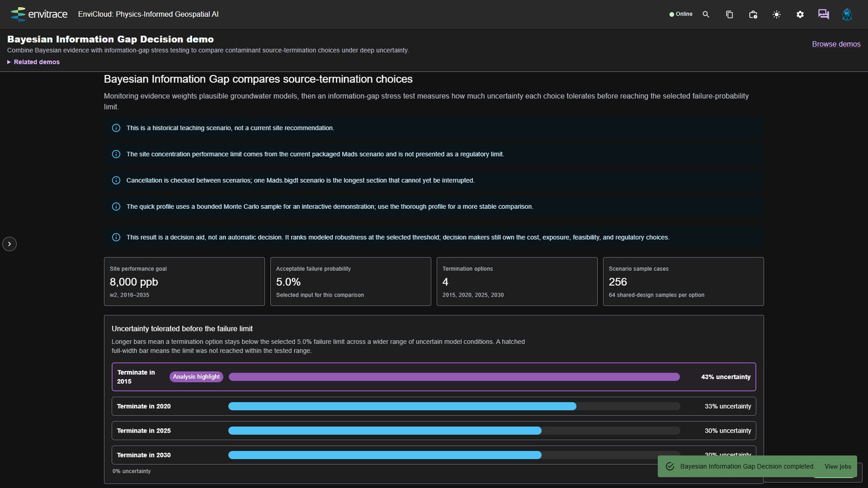Click View jobs in the completion notification
868x488 pixels.
coord(838,466)
